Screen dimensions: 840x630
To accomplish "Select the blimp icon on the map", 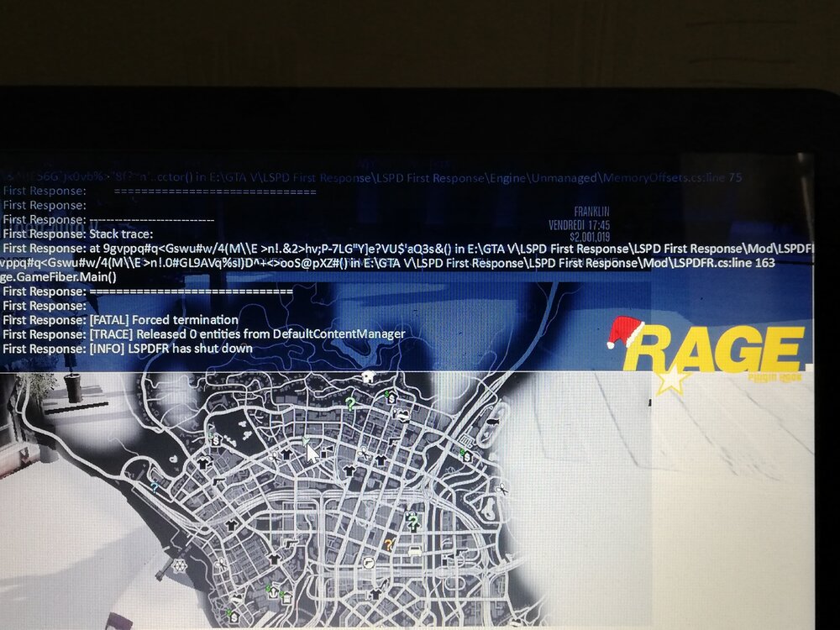I will [x=494, y=422].
